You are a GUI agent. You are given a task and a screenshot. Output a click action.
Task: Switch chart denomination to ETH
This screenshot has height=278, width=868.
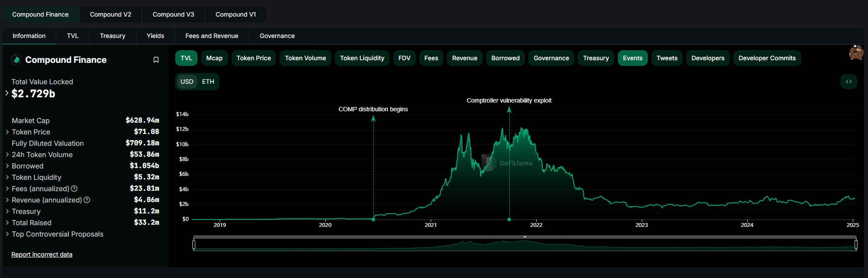(x=208, y=82)
